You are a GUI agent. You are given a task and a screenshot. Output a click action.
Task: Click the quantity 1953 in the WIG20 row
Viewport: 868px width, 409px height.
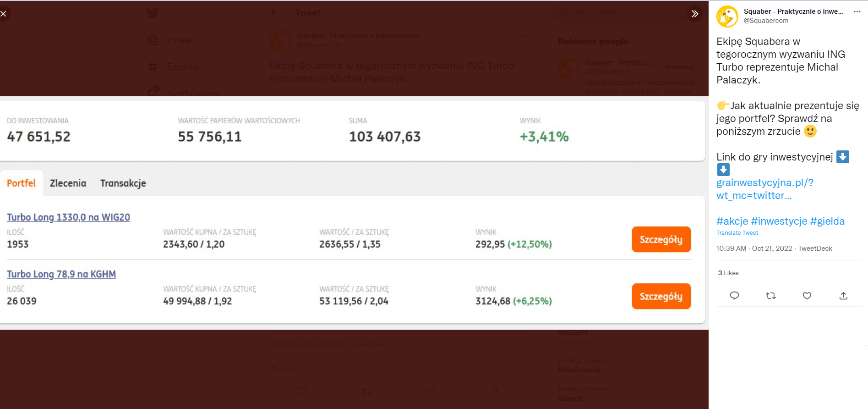click(17, 244)
